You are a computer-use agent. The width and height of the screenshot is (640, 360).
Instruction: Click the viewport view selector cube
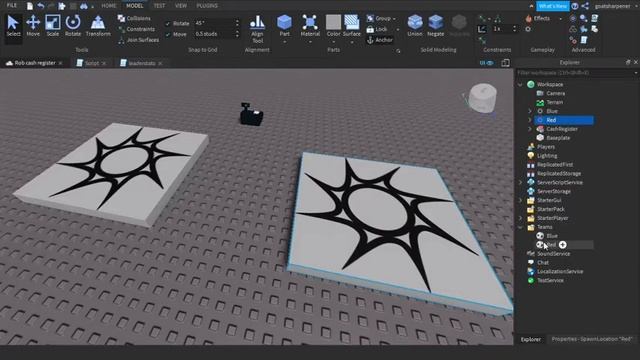482,97
